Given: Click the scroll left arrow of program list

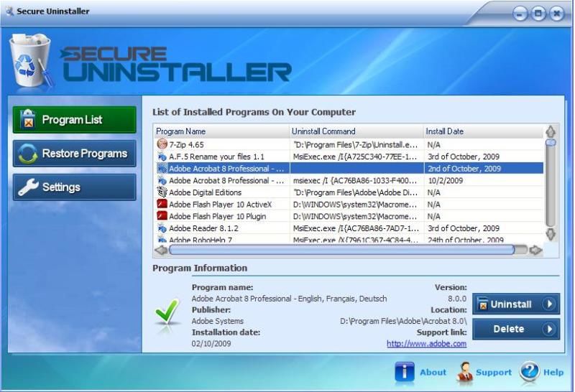Looking at the screenshot, I should click(161, 251).
